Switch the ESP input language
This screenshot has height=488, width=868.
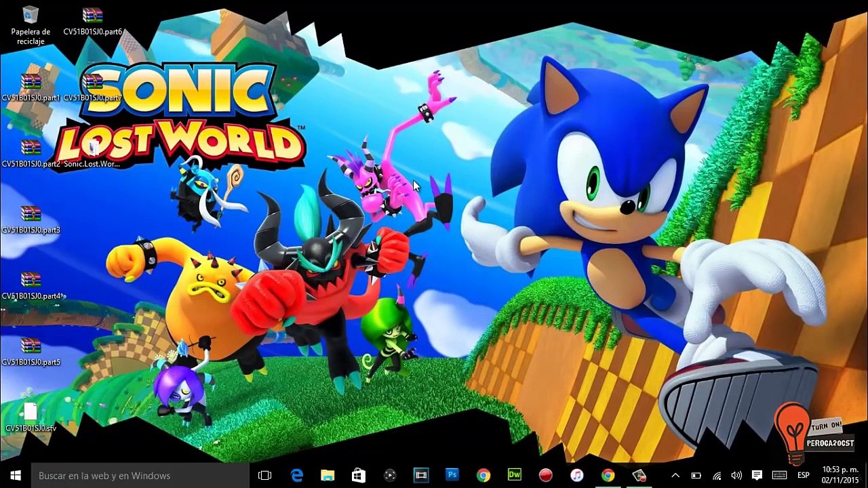click(x=804, y=475)
